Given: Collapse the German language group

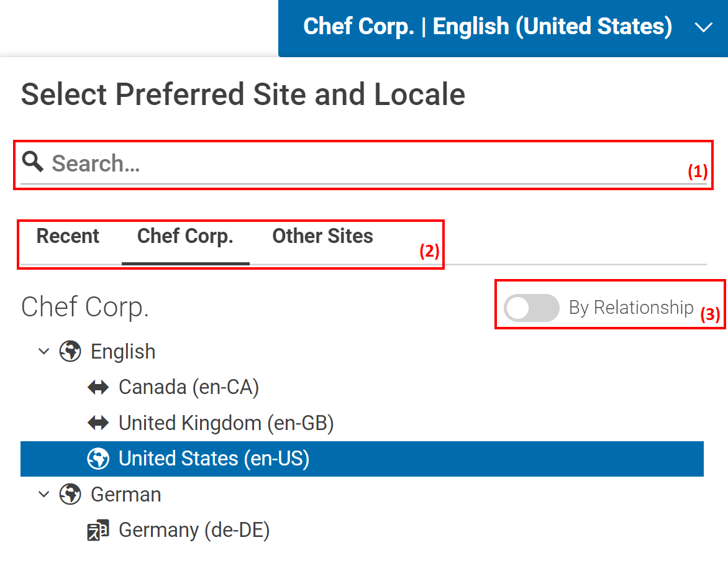Looking at the screenshot, I should tap(43, 495).
